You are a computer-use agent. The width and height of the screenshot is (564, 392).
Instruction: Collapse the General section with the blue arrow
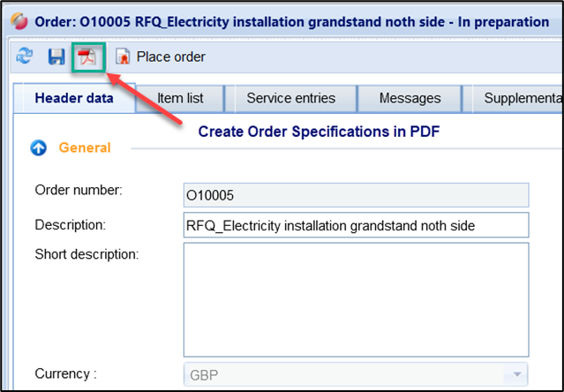click(x=38, y=148)
